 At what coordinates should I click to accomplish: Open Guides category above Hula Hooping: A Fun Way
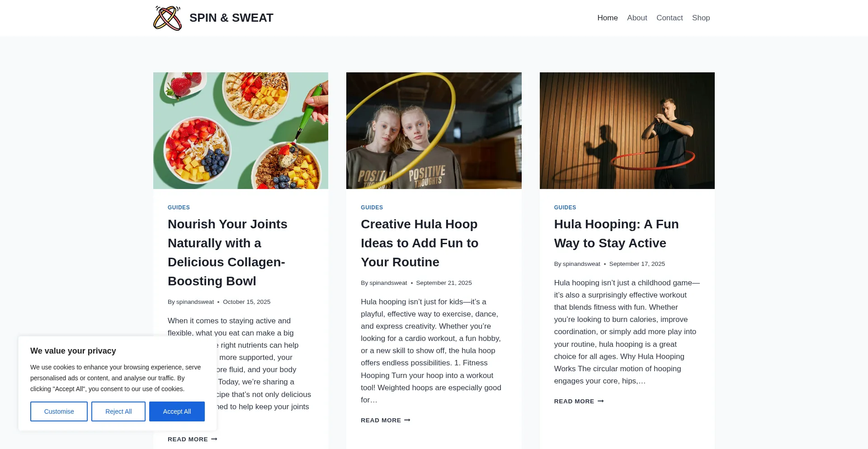[565, 208]
